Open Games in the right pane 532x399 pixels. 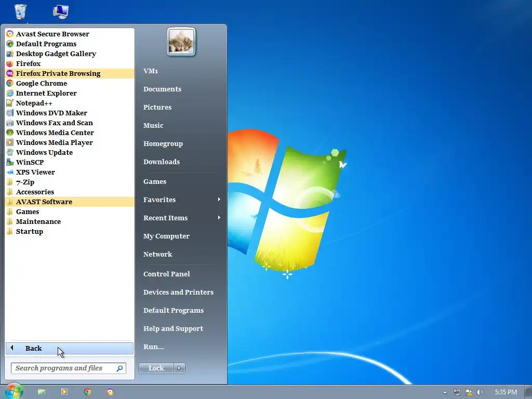pyautogui.click(x=155, y=181)
